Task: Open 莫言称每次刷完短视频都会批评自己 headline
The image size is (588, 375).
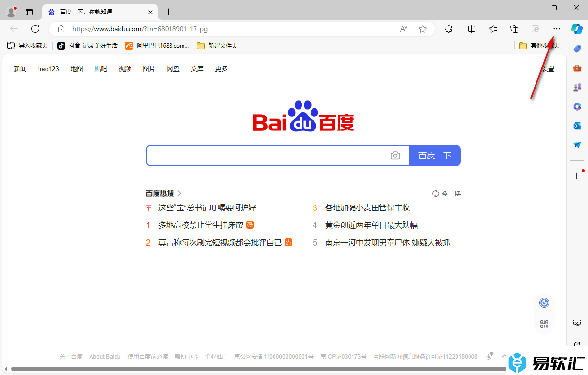Action: (x=220, y=243)
